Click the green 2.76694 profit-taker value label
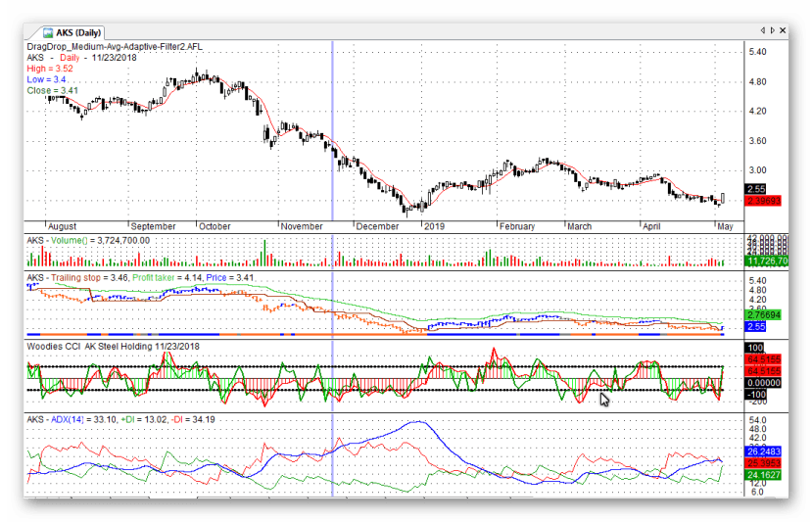812x522 pixels. (763, 314)
